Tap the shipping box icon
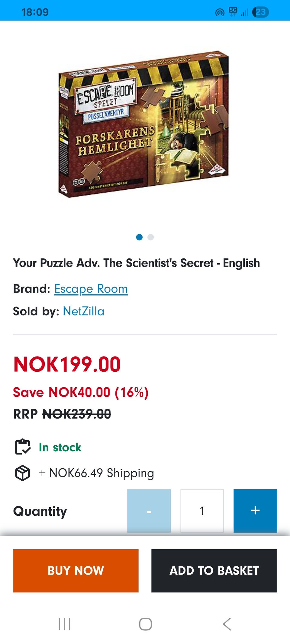The height and width of the screenshot is (644, 290). [x=23, y=473]
